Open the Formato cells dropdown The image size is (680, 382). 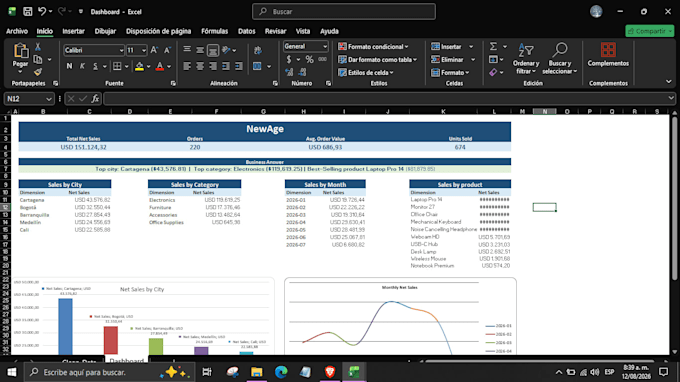[451, 72]
